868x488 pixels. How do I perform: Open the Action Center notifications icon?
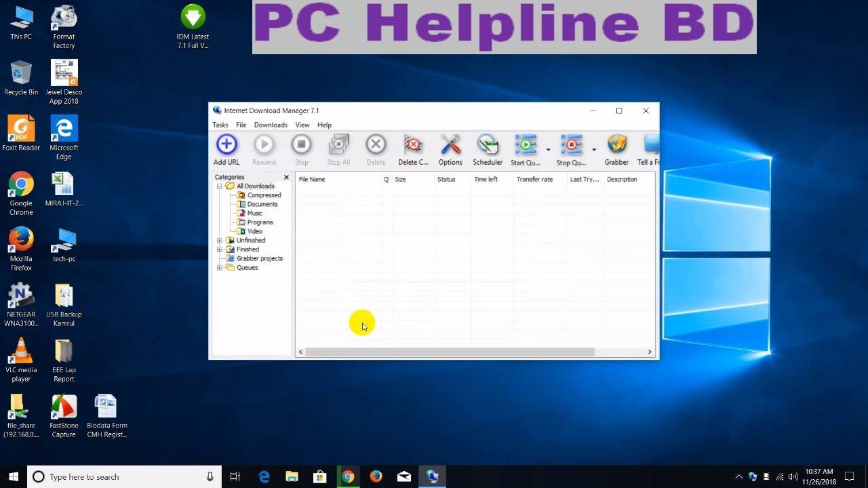tap(849, 476)
